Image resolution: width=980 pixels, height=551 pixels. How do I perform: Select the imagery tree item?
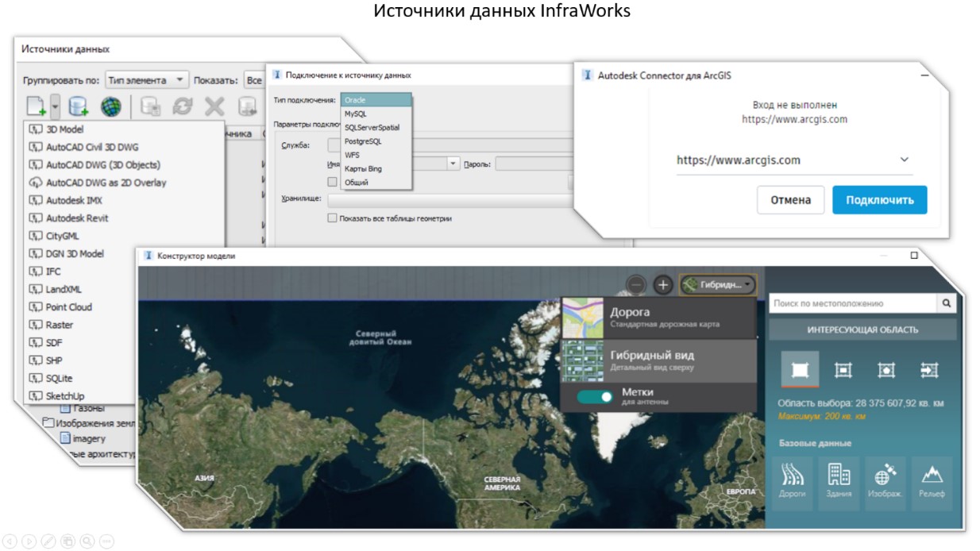pos(82,438)
